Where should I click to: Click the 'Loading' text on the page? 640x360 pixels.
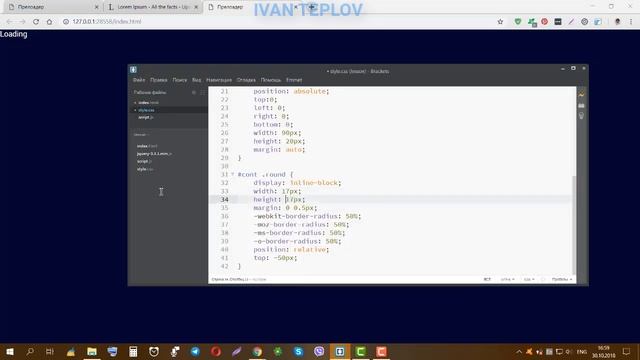point(14,34)
